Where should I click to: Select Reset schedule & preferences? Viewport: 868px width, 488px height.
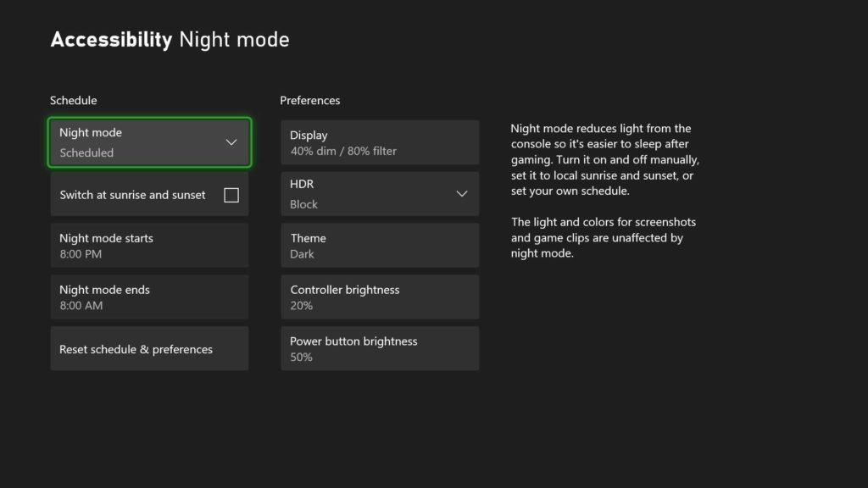point(149,348)
